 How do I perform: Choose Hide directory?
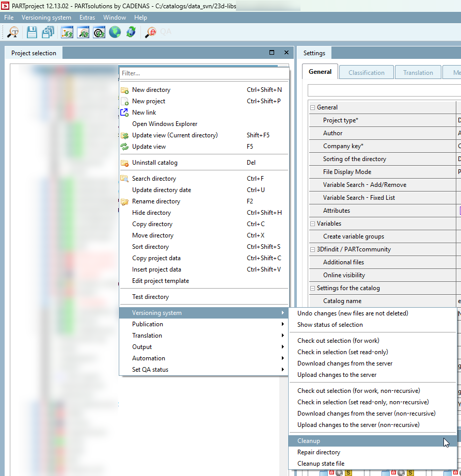204,213
